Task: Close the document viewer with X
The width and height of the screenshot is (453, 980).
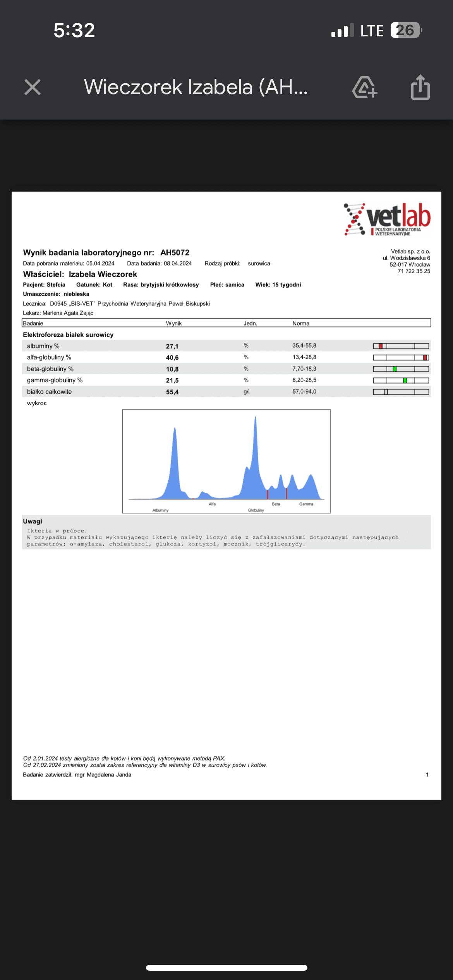Action: pos(33,87)
